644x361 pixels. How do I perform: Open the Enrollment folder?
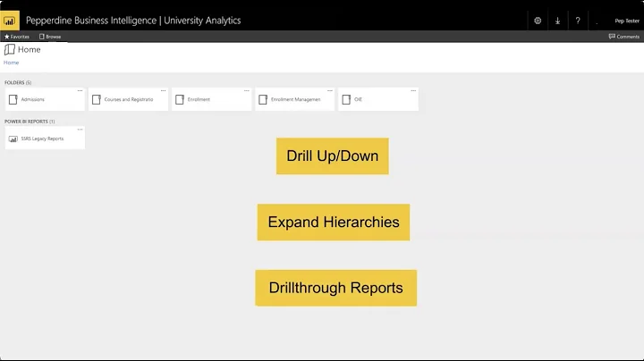(211, 99)
